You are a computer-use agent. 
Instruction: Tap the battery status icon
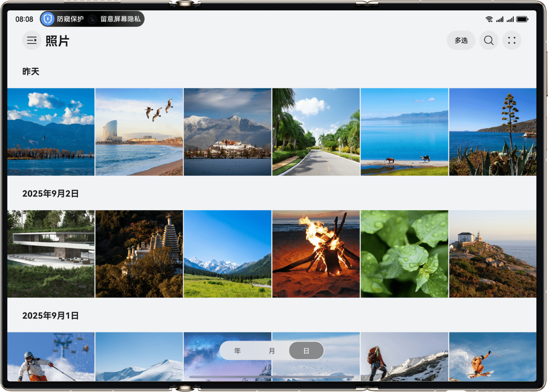point(522,19)
